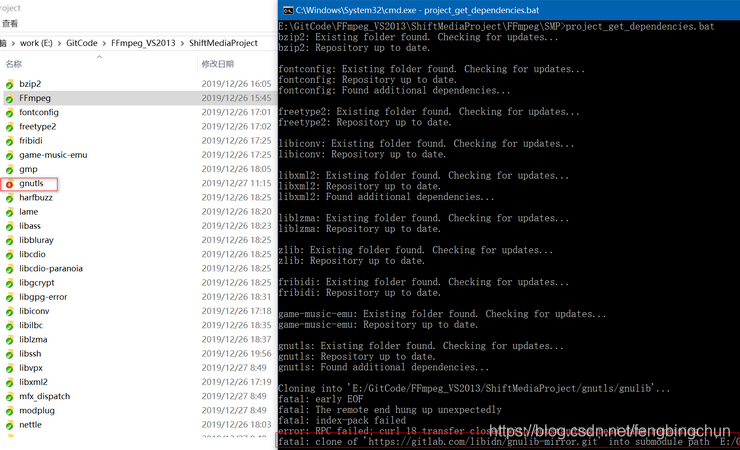The height and width of the screenshot is (450, 740).
Task: Click date 2019/12/27 11:15 of gnutls
Action: [236, 183]
